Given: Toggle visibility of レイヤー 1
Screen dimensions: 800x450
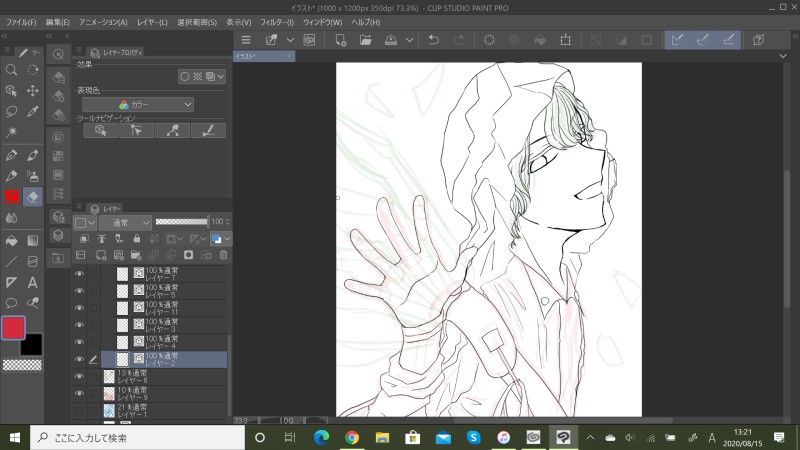Looking at the screenshot, I should (x=79, y=411).
